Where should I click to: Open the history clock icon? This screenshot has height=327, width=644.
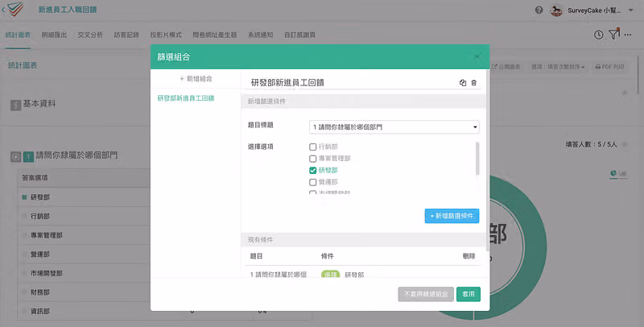click(x=598, y=35)
